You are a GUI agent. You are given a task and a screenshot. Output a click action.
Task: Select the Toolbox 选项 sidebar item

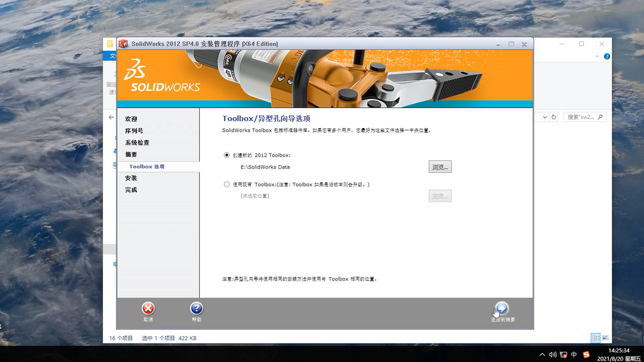[147, 166]
